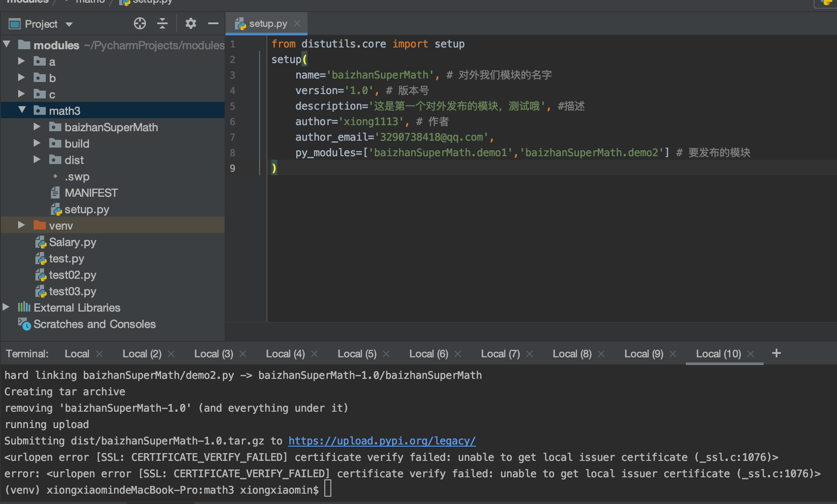Select the setup.py editor tab
Viewport: 837px width, 504px height.
[x=266, y=23]
